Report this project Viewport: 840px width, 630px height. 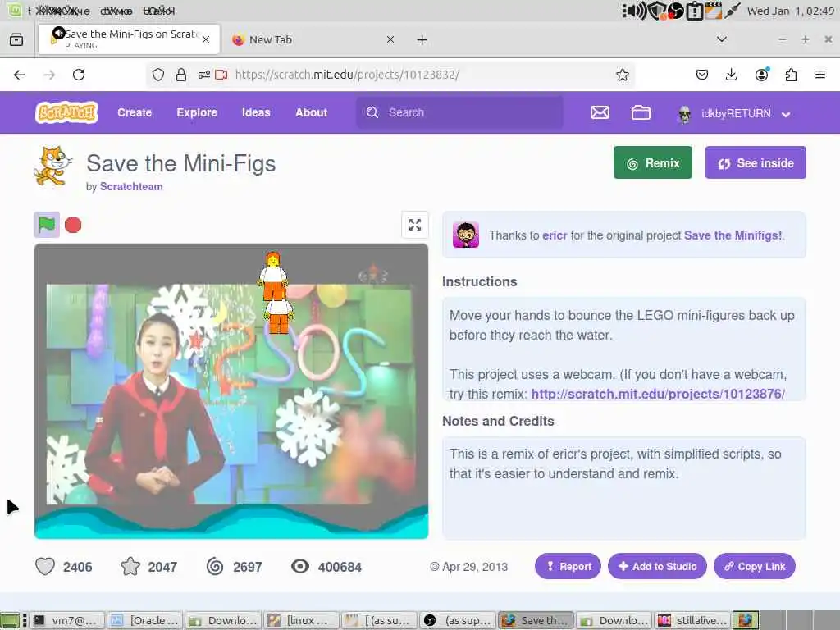pyautogui.click(x=568, y=566)
